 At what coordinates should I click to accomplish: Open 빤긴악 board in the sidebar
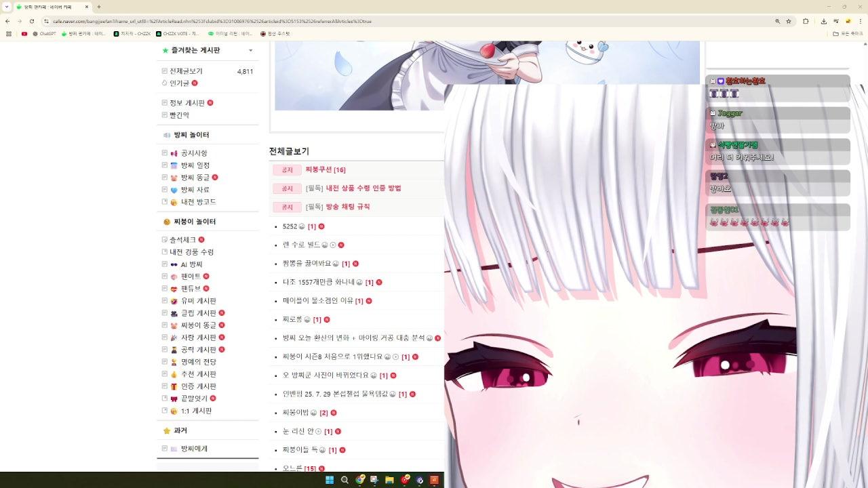[x=179, y=115]
